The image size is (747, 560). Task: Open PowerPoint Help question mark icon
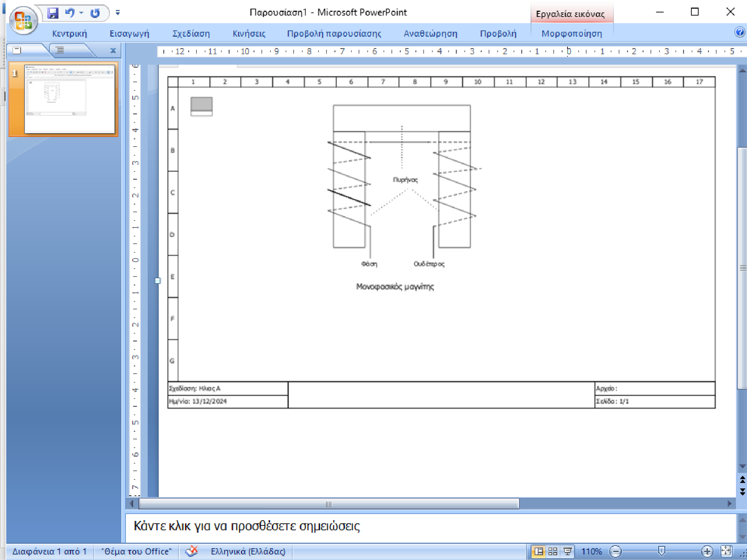tap(739, 32)
